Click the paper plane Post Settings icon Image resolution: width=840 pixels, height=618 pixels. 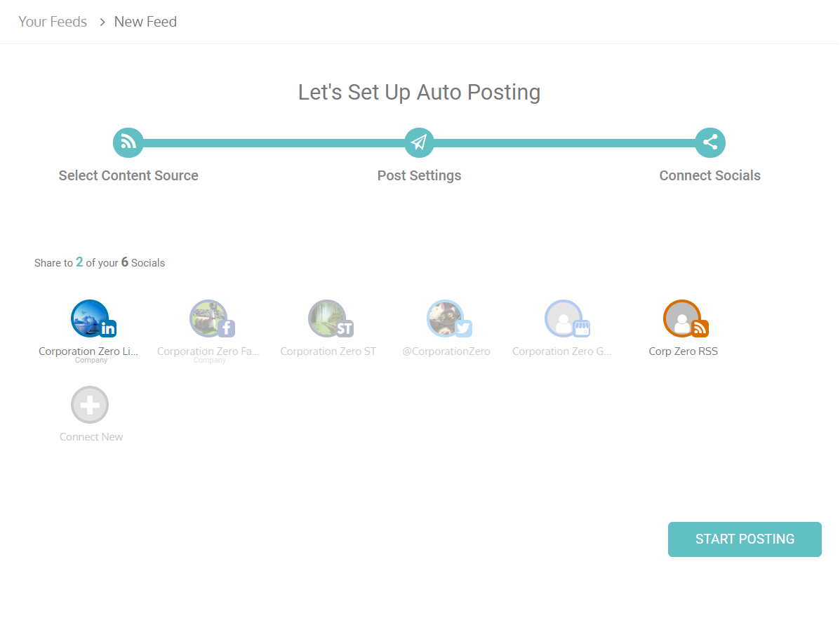point(419,142)
